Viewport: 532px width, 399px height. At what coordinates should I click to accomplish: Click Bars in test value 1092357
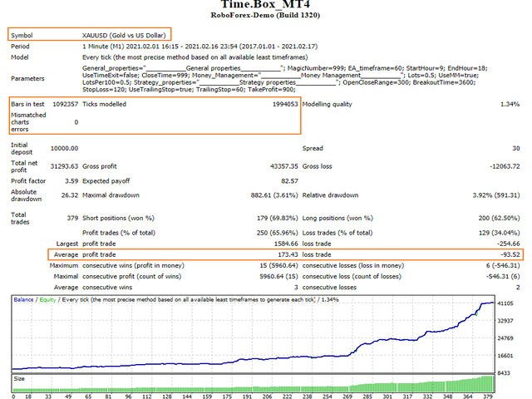[x=65, y=104]
